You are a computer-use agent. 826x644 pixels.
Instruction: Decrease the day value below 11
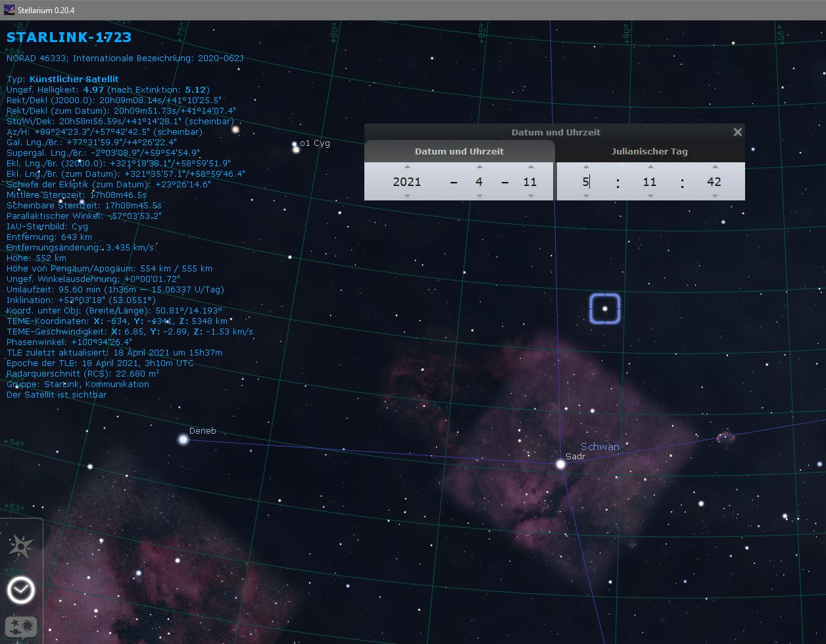[x=530, y=196]
